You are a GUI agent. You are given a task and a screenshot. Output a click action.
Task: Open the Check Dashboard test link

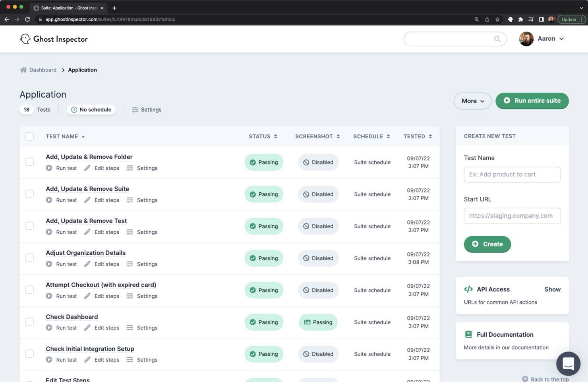click(72, 317)
